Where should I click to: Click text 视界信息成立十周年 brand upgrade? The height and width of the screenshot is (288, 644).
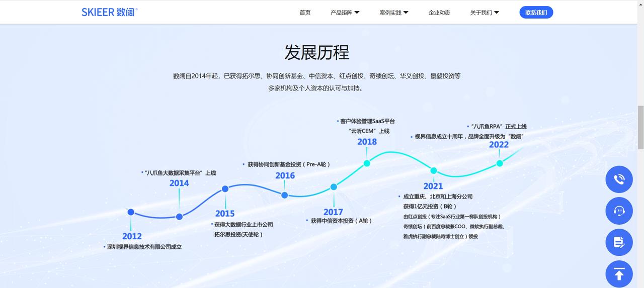pyautogui.click(x=469, y=136)
